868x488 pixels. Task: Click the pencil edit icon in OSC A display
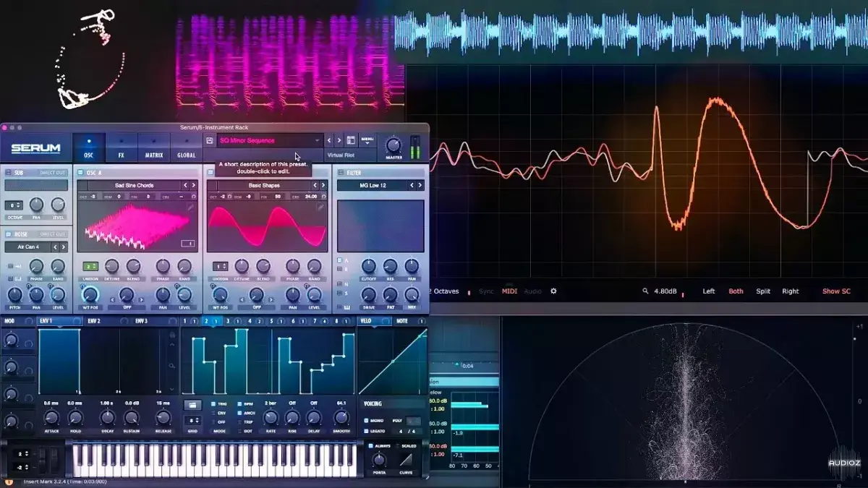[x=190, y=206]
